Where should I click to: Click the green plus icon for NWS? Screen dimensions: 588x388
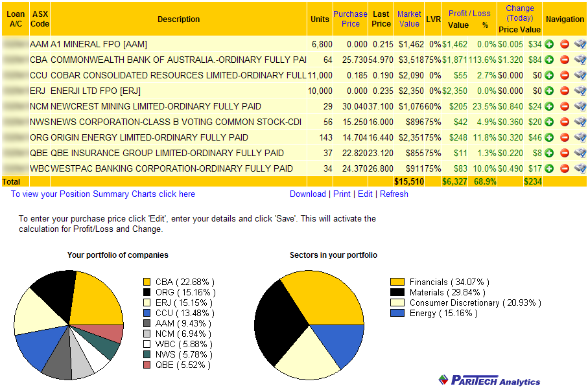tap(549, 122)
